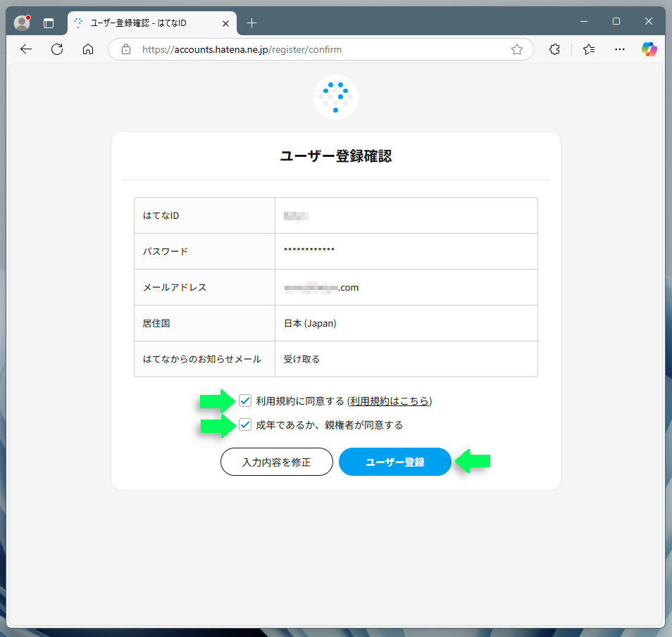Click the メールアドレス label
The width and height of the screenshot is (672, 637).
click(x=175, y=287)
